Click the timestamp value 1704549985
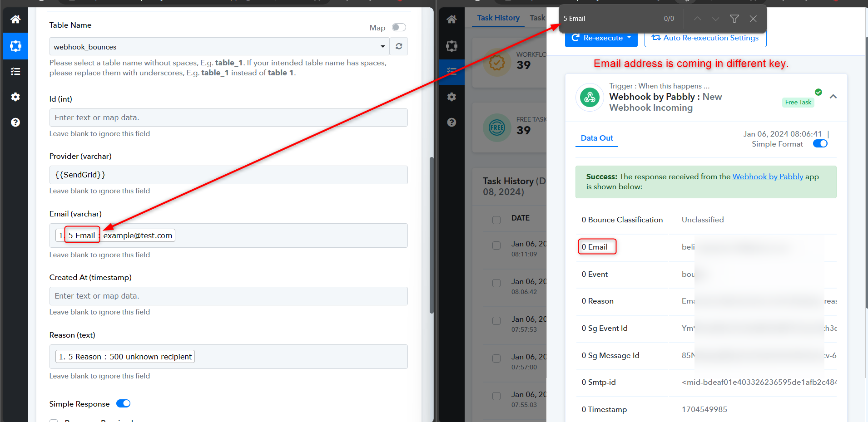Image resolution: width=868 pixels, height=422 pixels. [704, 409]
